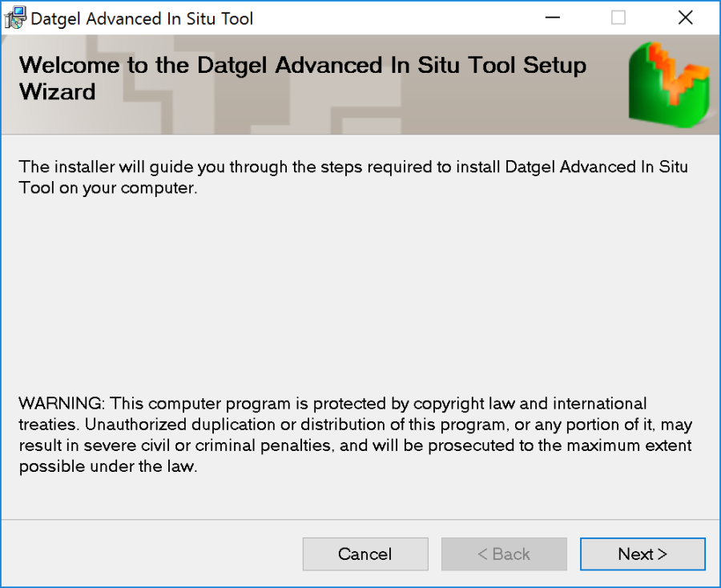Screen dimensions: 721x588
Task: Click the small application icon left of the title
Action: pyautogui.click(x=14, y=17)
